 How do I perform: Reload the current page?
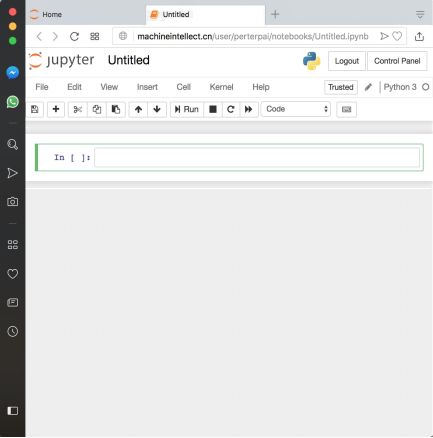(x=74, y=36)
